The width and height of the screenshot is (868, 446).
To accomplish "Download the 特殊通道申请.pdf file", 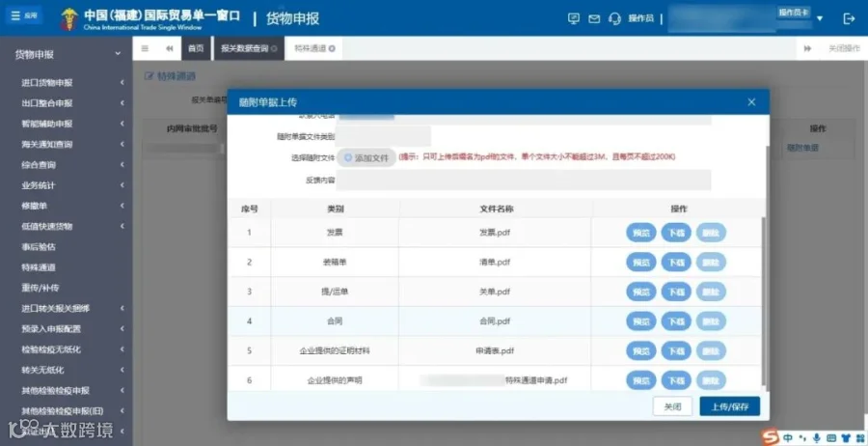I will [x=676, y=380].
